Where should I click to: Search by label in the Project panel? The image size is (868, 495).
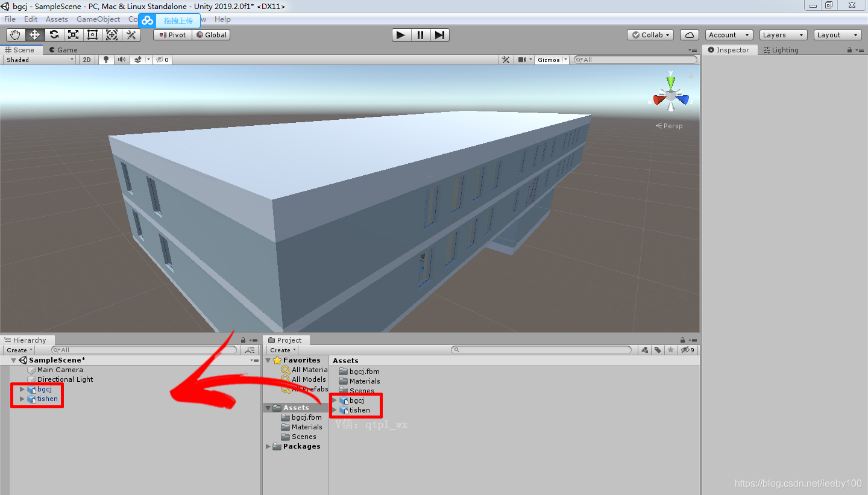tap(658, 350)
